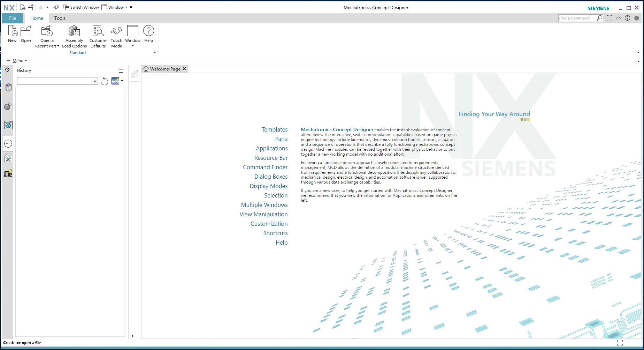Click the Help ribbon icon
Image resolution: width=644 pixels, height=350 pixels.
148,34
